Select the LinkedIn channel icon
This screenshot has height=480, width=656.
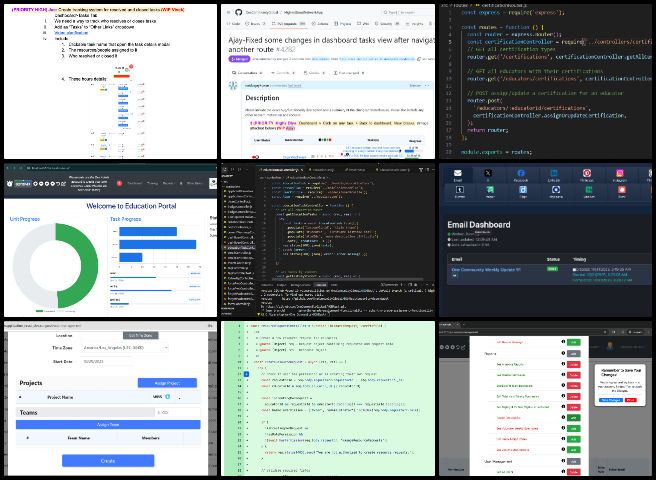click(x=554, y=173)
